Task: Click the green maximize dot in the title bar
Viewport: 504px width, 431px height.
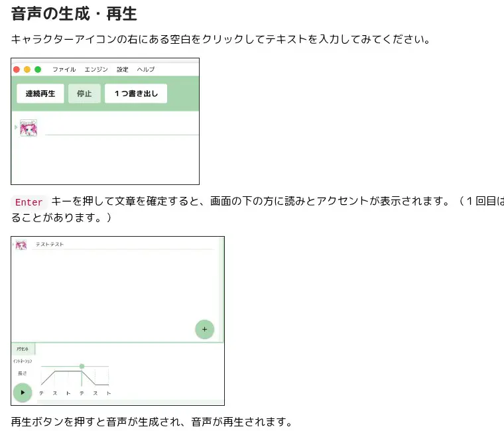Action: pos(38,70)
